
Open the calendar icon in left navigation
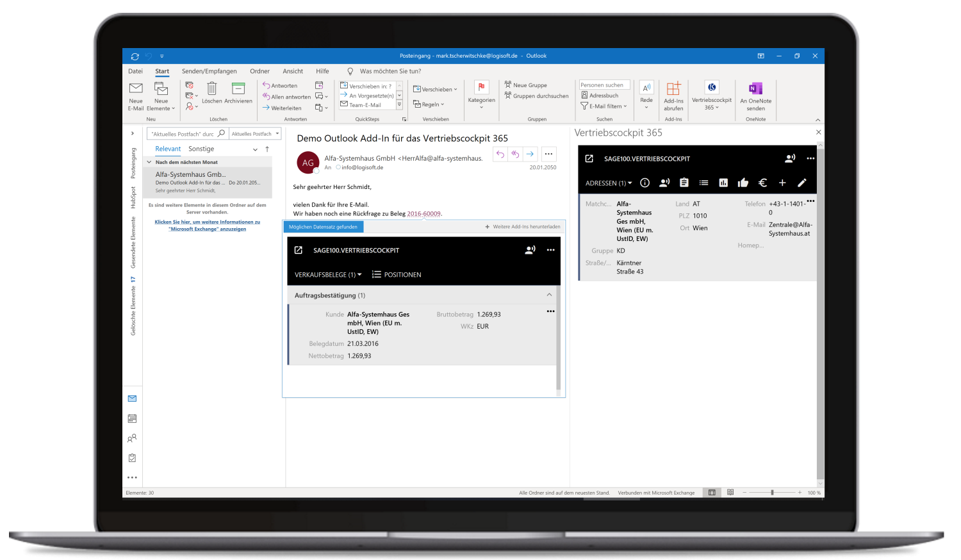click(x=132, y=418)
